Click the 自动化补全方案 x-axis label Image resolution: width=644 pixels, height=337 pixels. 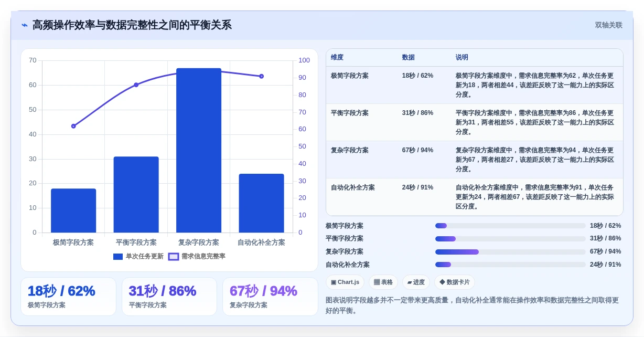[x=261, y=243]
